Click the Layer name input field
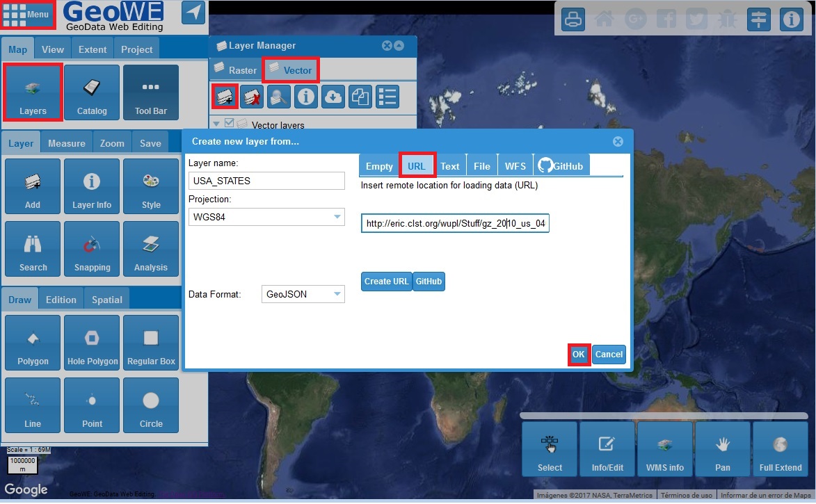Screen dimensions: 816x504 click(x=266, y=180)
